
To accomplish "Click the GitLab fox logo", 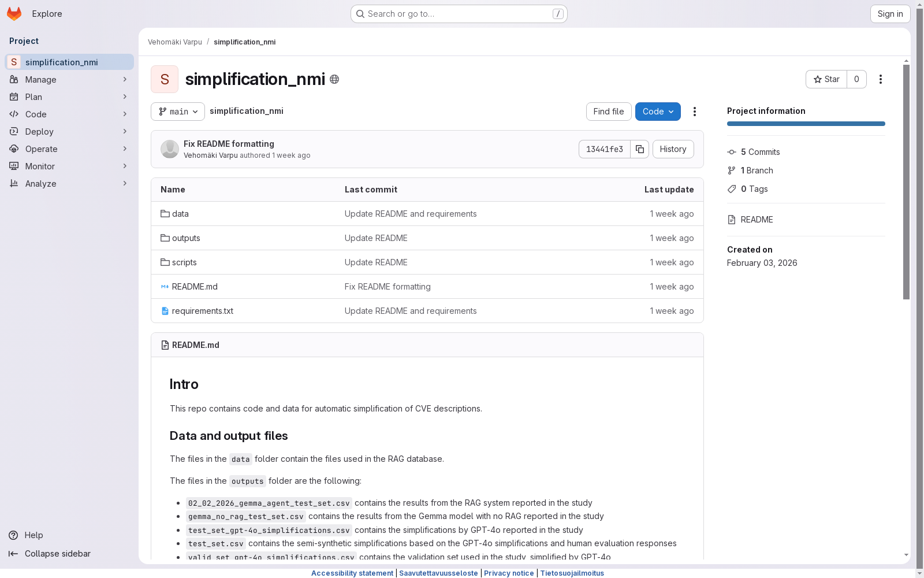I will pos(14,13).
